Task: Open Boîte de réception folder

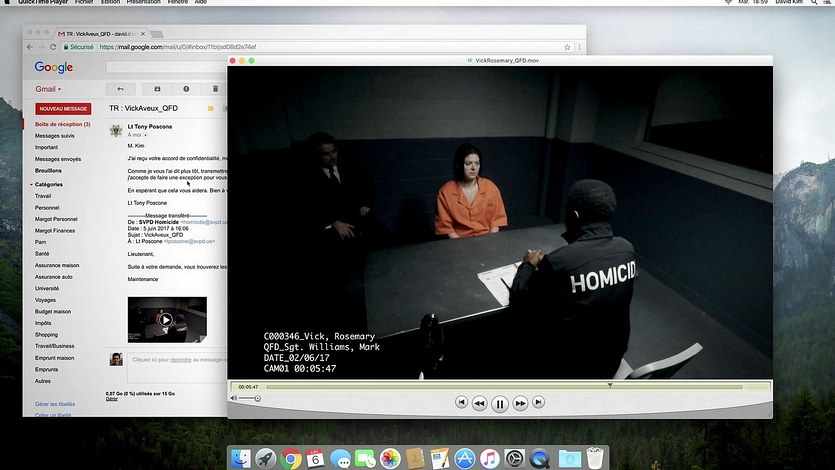Action: (x=62, y=124)
